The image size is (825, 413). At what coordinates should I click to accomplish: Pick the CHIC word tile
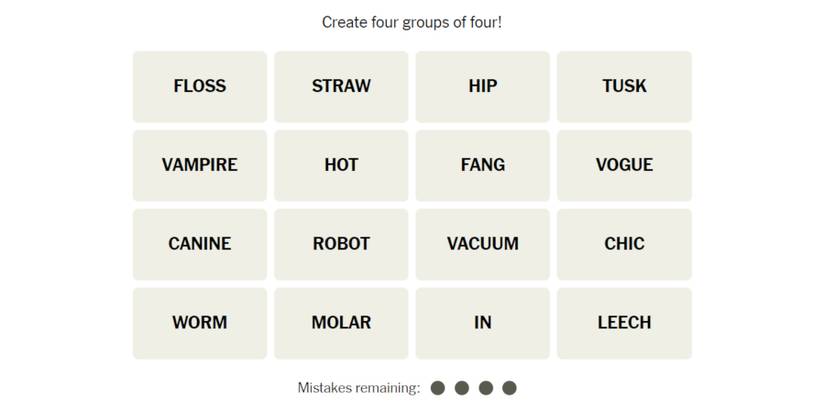(624, 244)
